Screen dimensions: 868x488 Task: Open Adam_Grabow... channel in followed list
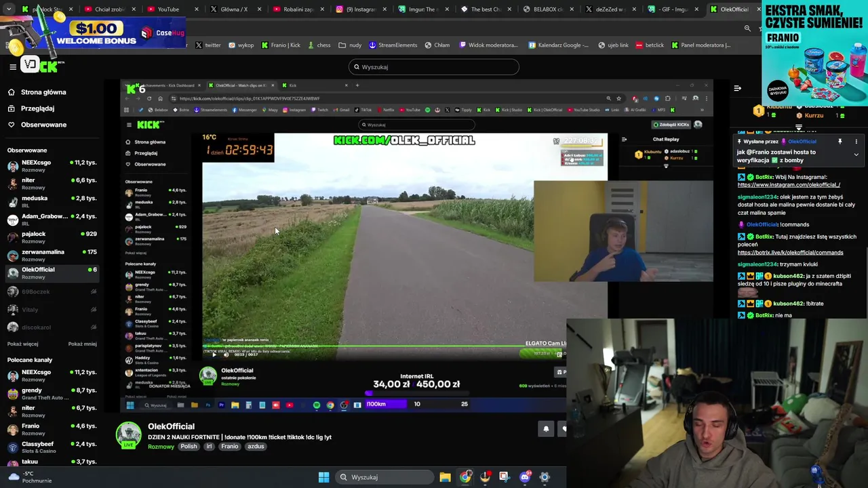click(x=51, y=220)
